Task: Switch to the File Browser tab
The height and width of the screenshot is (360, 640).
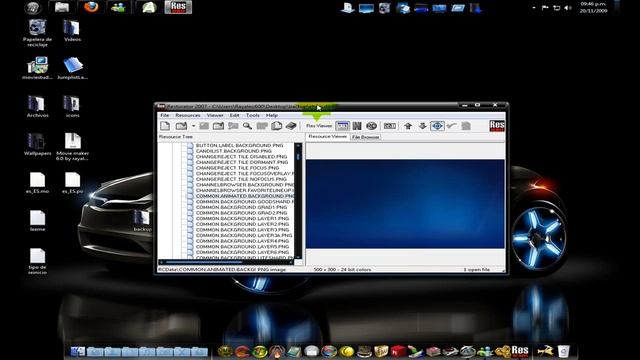Action: point(366,137)
